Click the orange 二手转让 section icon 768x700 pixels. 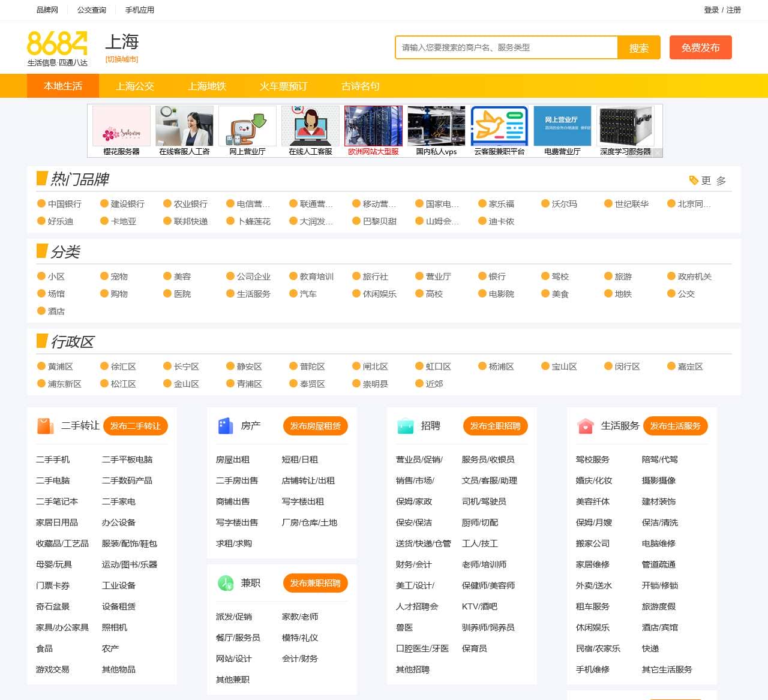46,426
